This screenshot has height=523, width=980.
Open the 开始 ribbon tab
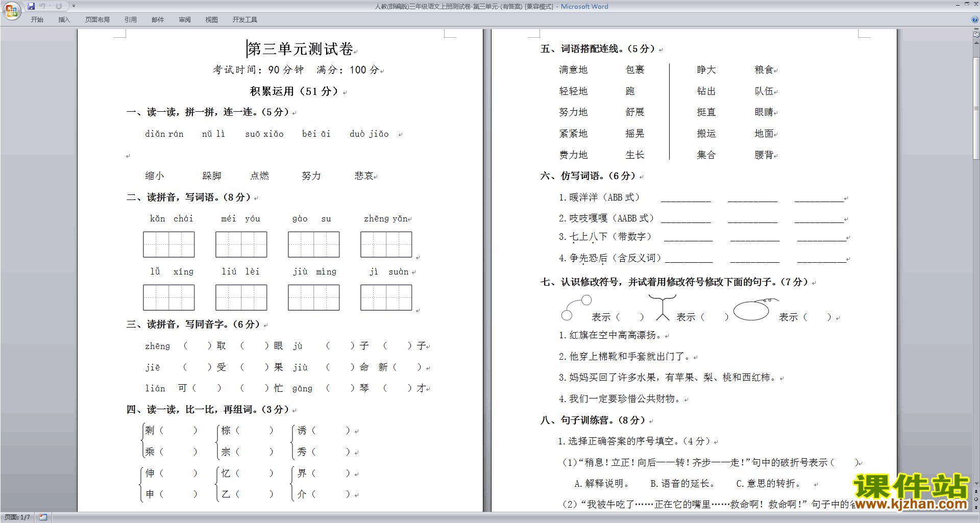pos(37,19)
